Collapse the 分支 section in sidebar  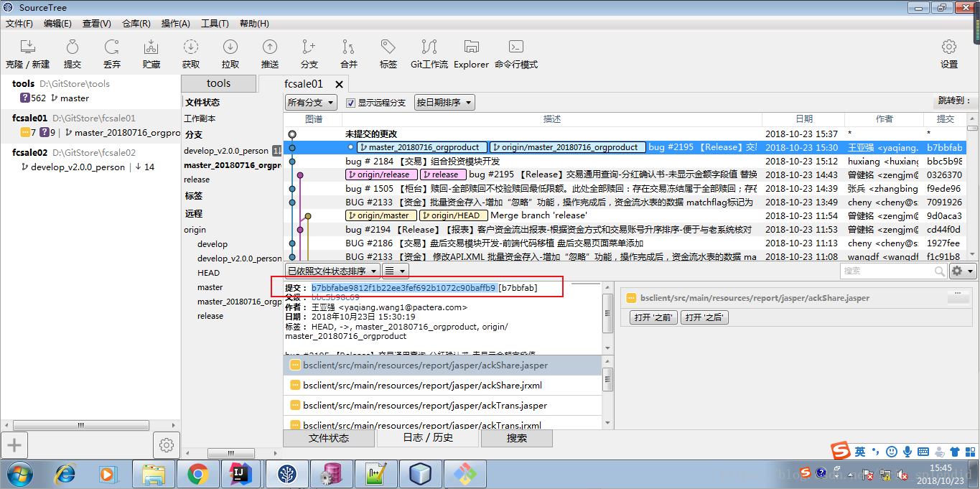[194, 134]
